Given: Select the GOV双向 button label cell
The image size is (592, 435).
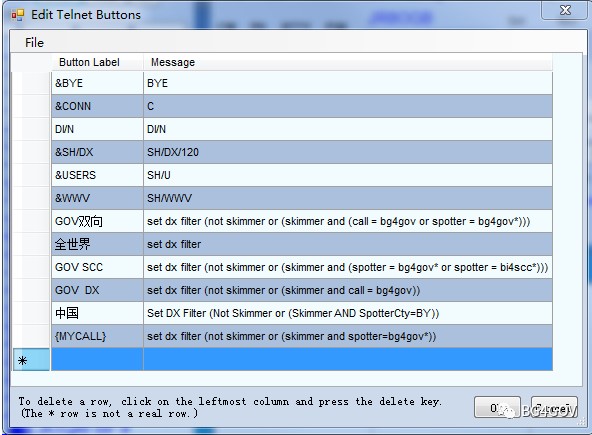Looking at the screenshot, I should [x=97, y=221].
